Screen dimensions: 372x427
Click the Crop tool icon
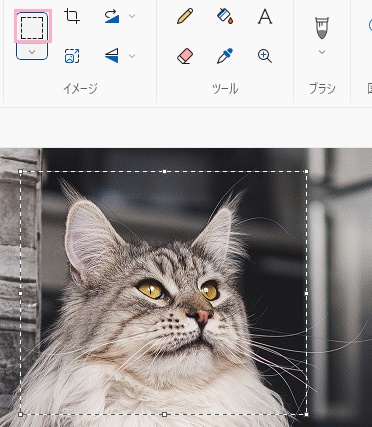(72, 16)
